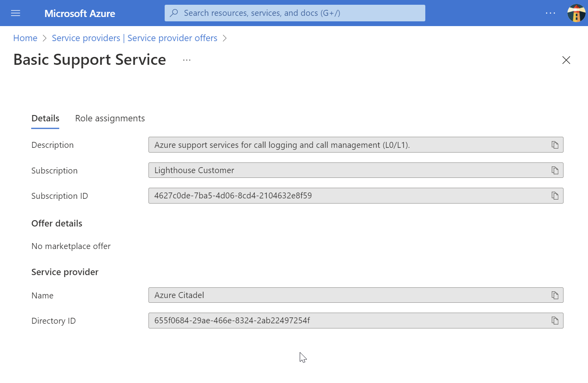Copy the Subscription name
Viewport: 588px width, 383px height.
click(555, 170)
